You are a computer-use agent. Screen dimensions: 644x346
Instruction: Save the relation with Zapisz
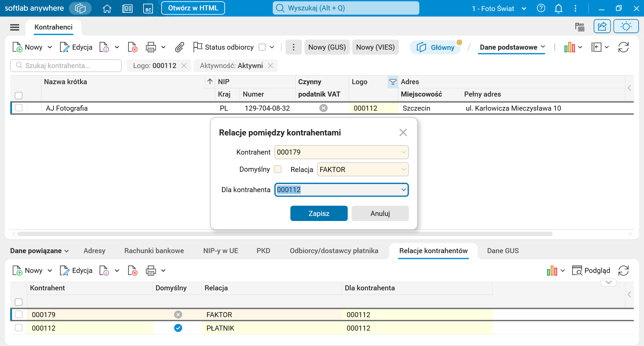pos(319,213)
